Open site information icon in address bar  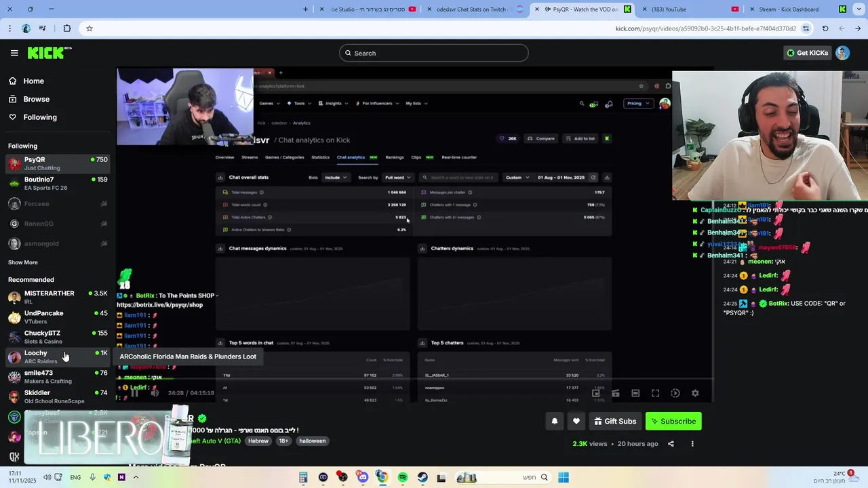pos(806,28)
